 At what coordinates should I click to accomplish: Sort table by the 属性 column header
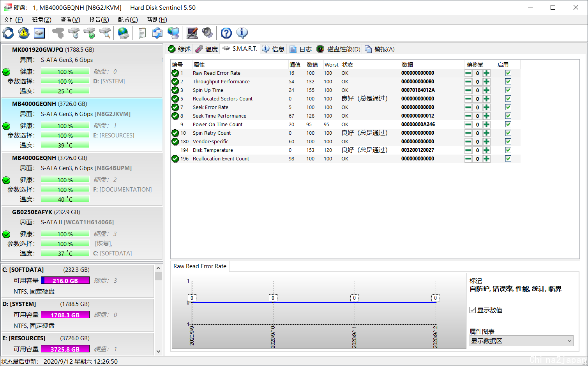tap(240, 65)
